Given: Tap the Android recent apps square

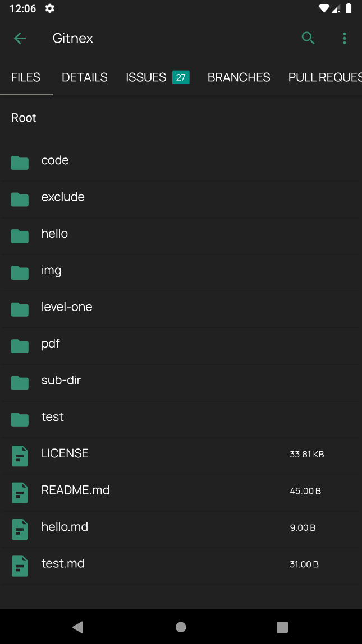Looking at the screenshot, I should pyautogui.click(x=282, y=627).
